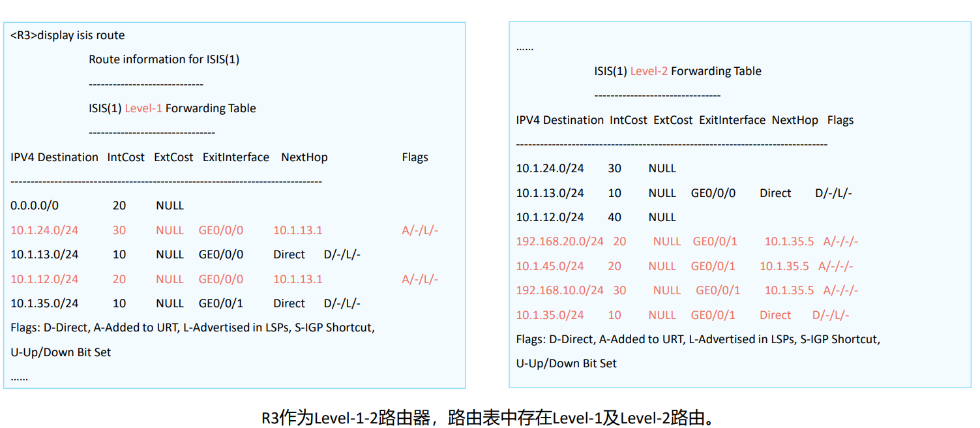Click the orange "Level-1" word in the forwarding table title
This screenshot has width=980, height=428.
(143, 108)
